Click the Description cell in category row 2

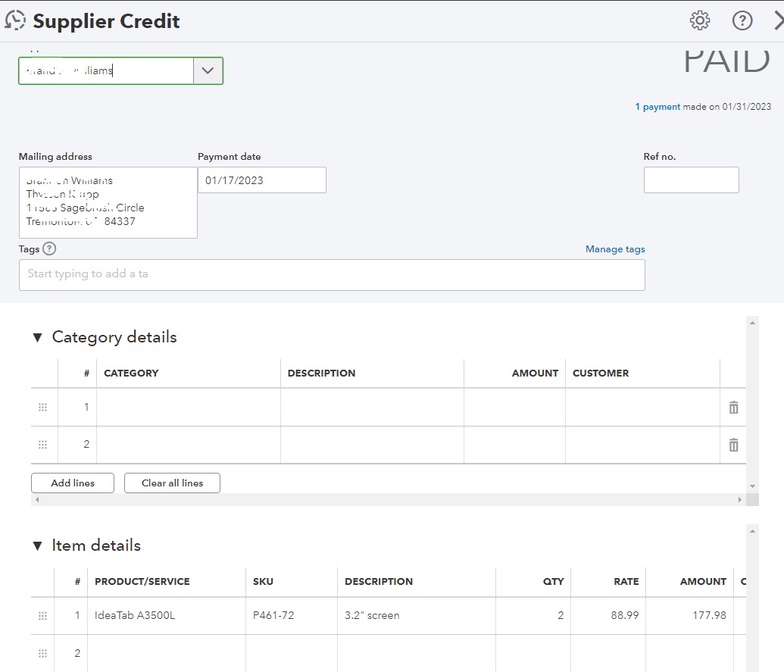click(x=372, y=445)
